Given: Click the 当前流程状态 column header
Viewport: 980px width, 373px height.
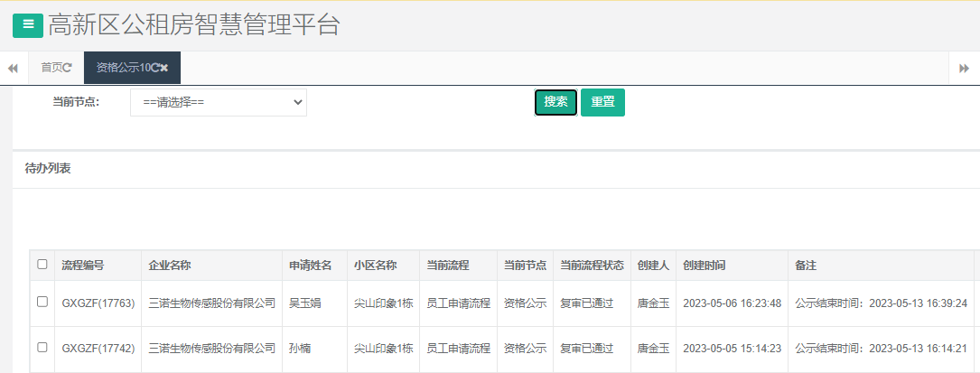Looking at the screenshot, I should click(592, 266).
